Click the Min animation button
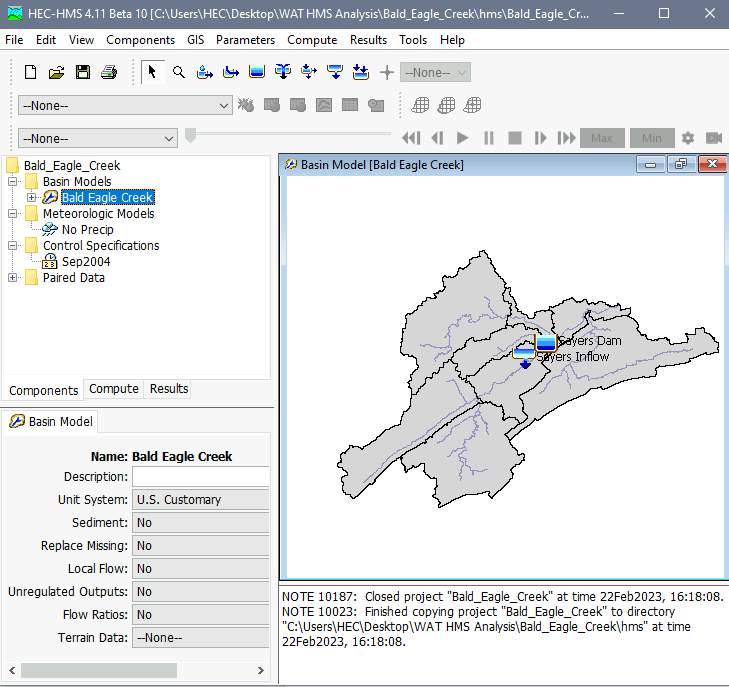 click(x=652, y=138)
